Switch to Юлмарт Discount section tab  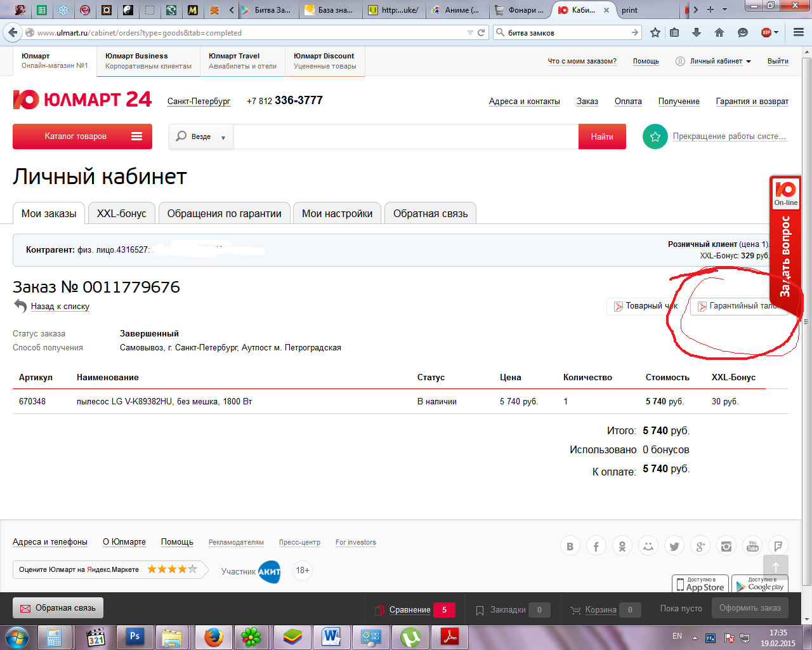click(325, 61)
